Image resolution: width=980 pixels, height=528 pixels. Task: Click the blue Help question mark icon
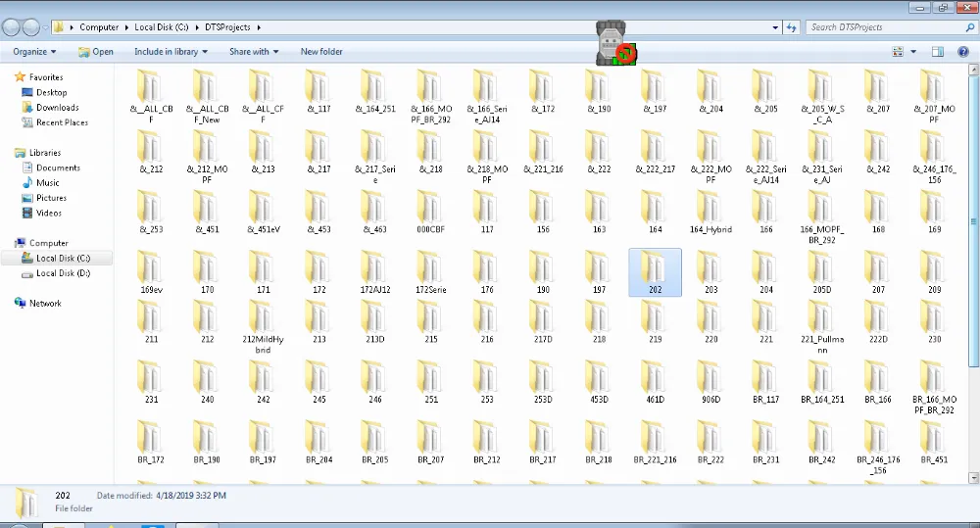(962, 52)
